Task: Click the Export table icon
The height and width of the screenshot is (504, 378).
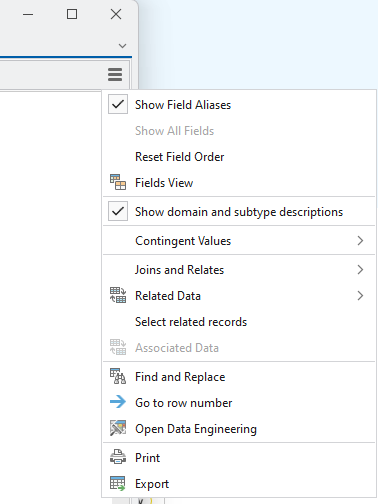Action: click(x=118, y=483)
